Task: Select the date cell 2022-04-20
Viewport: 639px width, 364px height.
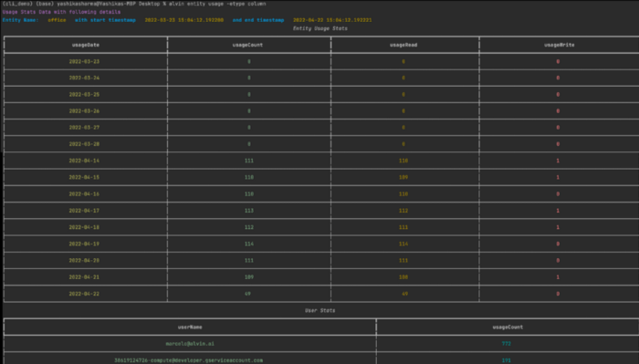Action: pyautogui.click(x=84, y=261)
